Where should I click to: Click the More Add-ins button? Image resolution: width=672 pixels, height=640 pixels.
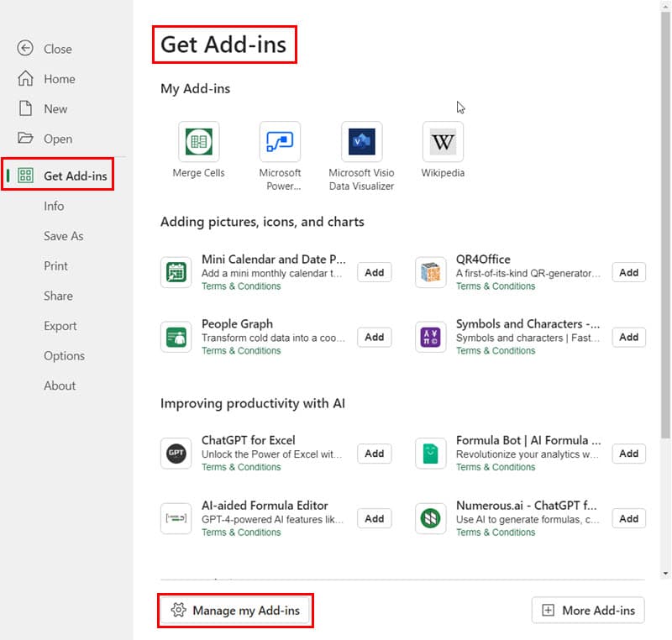(x=588, y=611)
